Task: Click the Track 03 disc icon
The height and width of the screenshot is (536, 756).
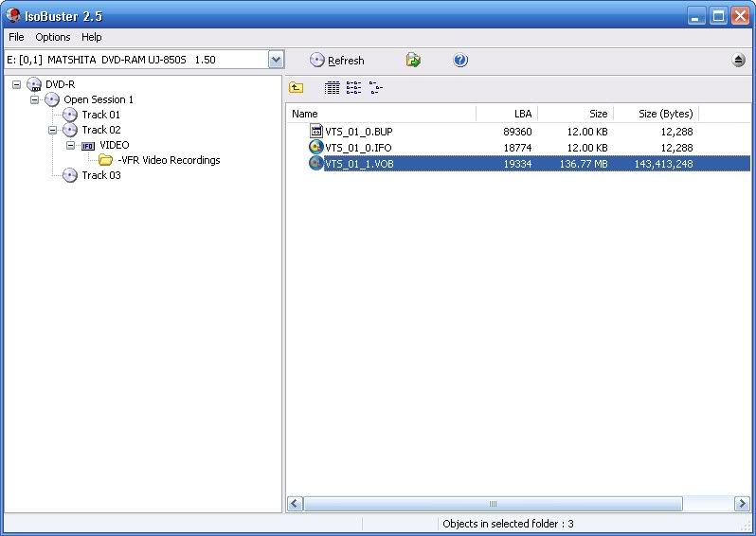Action: click(x=70, y=175)
